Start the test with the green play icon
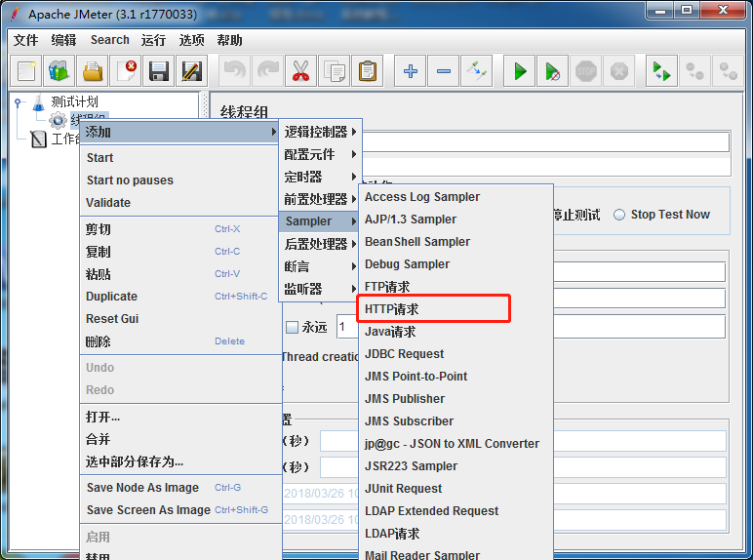 pyautogui.click(x=520, y=71)
